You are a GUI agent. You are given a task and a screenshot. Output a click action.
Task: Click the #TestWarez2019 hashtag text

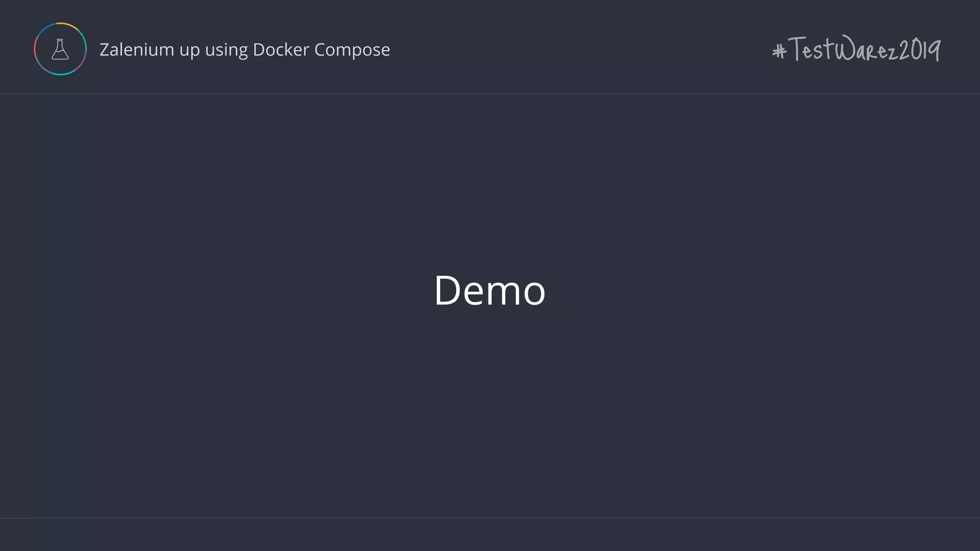(856, 49)
